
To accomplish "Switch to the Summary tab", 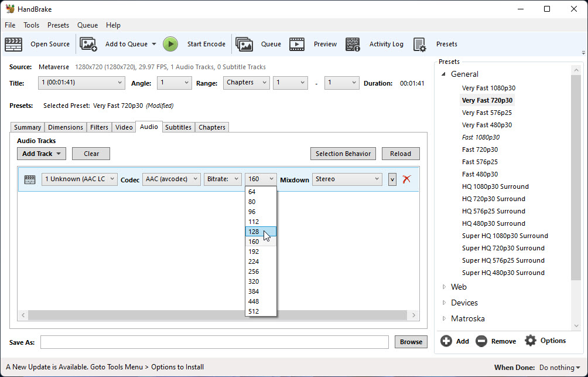I will pos(28,127).
